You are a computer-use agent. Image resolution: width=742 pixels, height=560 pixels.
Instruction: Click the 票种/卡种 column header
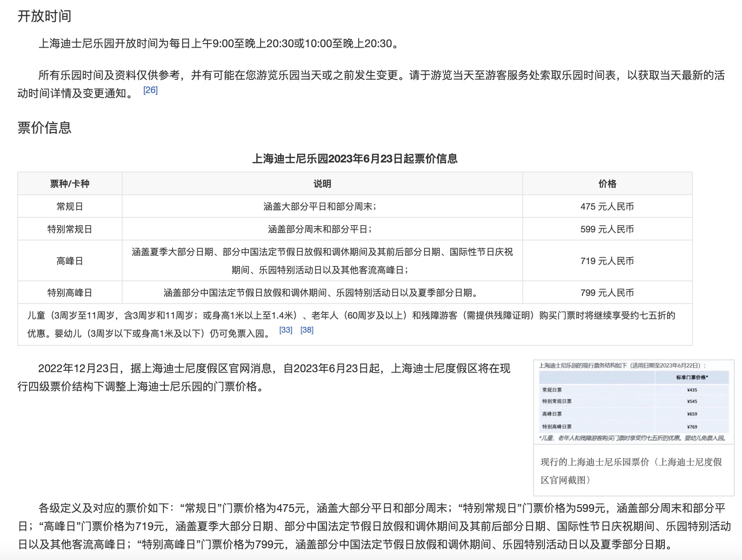click(70, 184)
